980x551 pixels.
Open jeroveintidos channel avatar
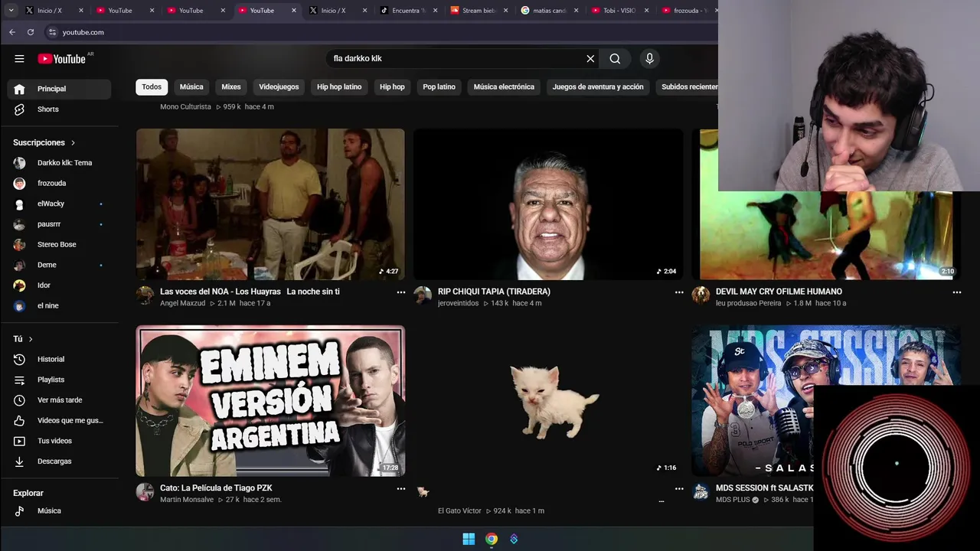tap(423, 295)
